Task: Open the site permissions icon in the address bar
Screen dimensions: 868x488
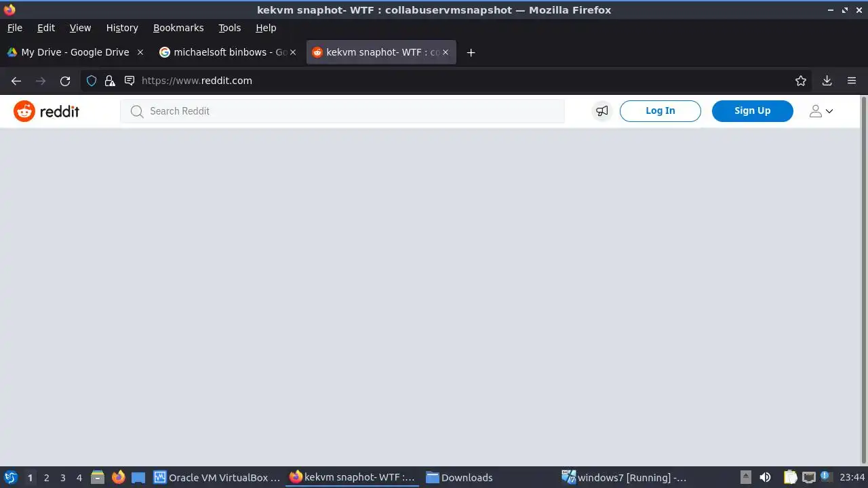Action: (x=129, y=81)
